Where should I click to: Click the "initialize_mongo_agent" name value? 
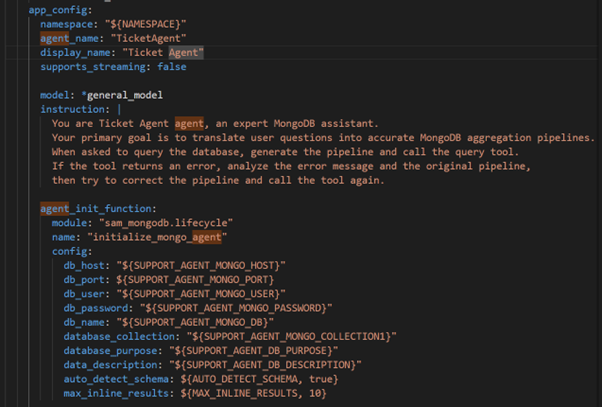click(x=164, y=237)
